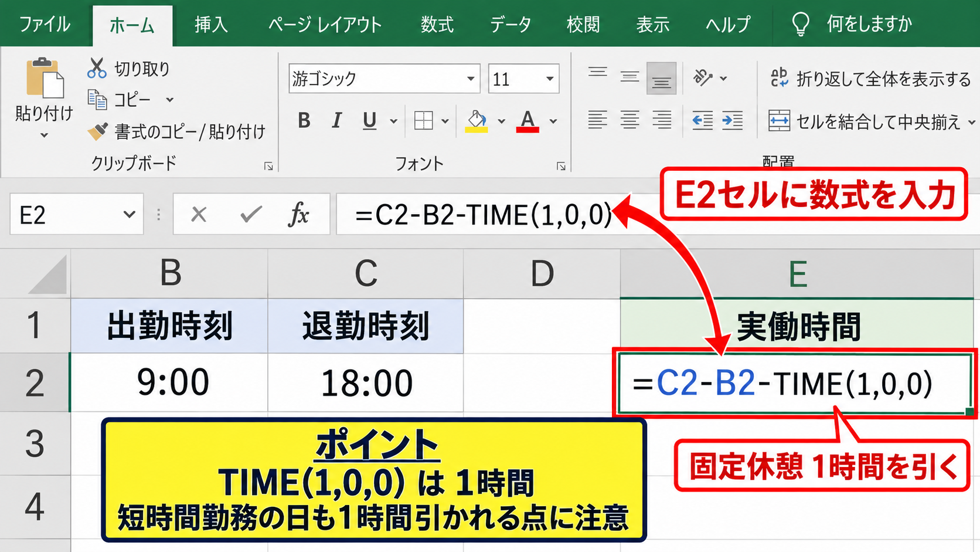The image size is (980, 552).
Task: Increase indent
Action: point(733,121)
